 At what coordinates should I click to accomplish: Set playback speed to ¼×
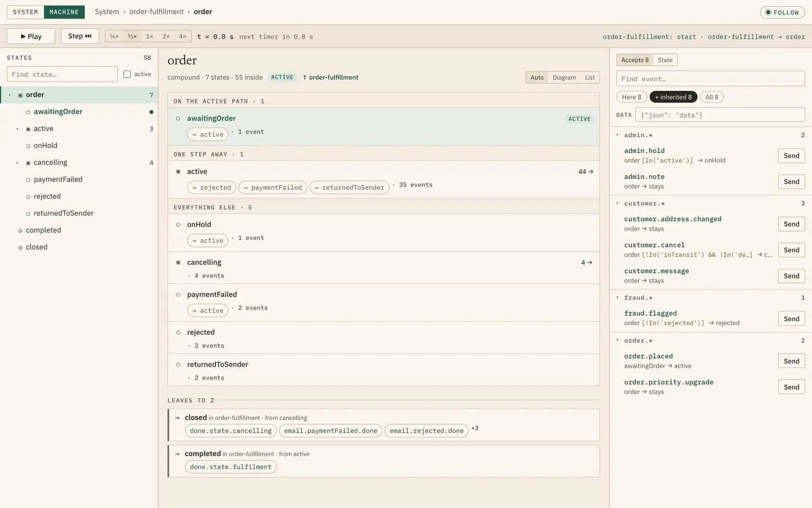tap(114, 37)
